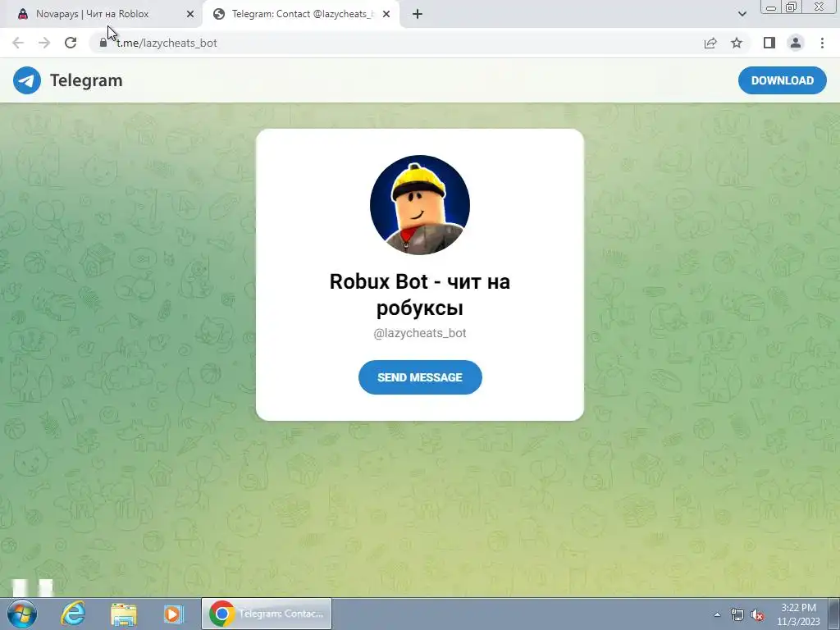Click the Telegram paper plane logo
This screenshot has width=840, height=630.
click(x=27, y=80)
